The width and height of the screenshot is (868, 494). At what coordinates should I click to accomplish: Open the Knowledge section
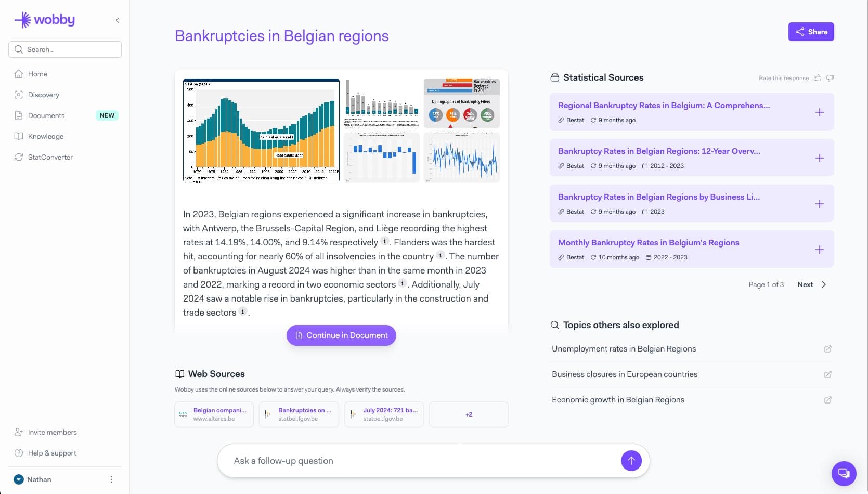point(46,136)
